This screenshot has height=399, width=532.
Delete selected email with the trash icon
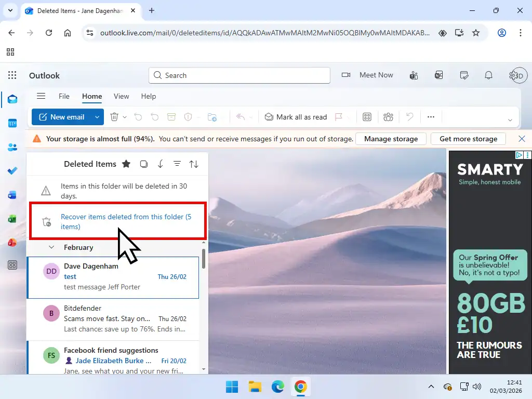114,117
